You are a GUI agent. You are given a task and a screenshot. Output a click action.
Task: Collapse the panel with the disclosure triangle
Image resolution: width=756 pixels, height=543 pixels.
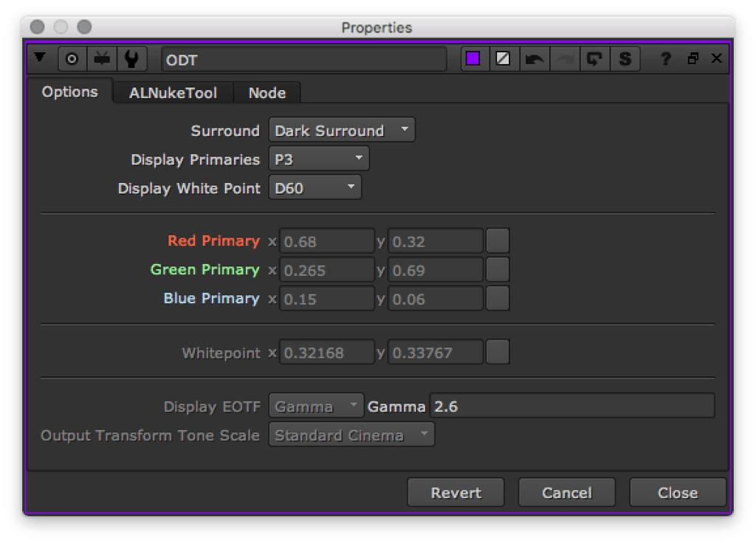point(41,58)
